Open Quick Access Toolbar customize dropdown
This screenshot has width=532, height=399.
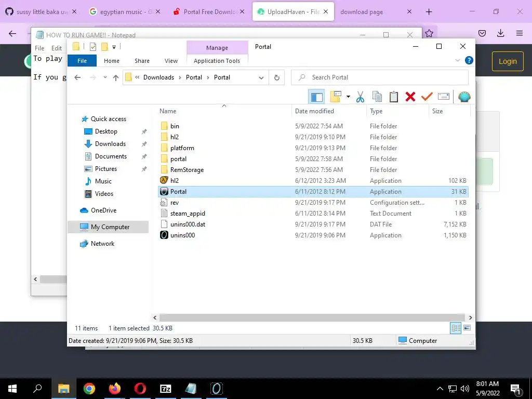(x=114, y=47)
